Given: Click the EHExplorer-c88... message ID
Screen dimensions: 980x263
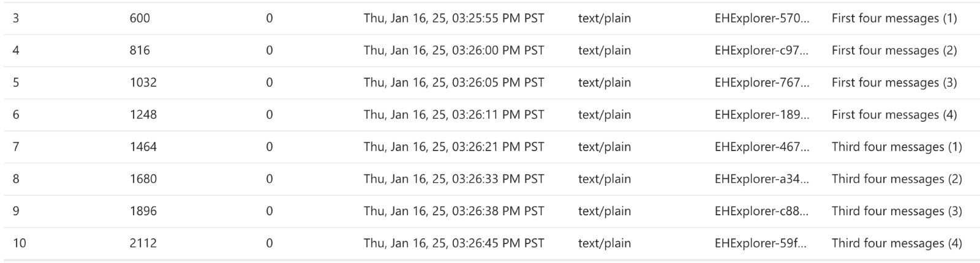Looking at the screenshot, I should (762, 211).
